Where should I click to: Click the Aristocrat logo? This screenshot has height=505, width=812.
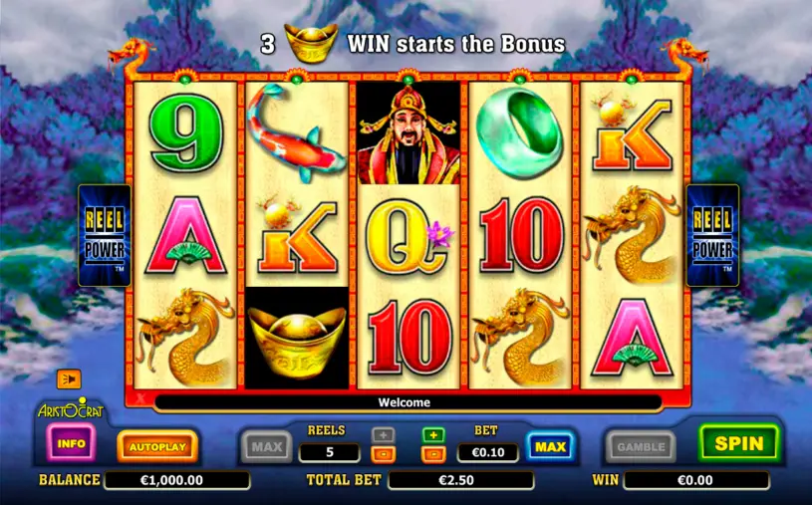click(71, 409)
